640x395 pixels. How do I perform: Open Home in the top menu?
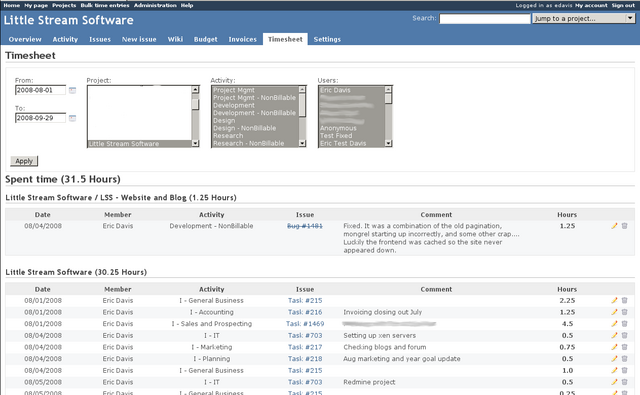pos(11,5)
